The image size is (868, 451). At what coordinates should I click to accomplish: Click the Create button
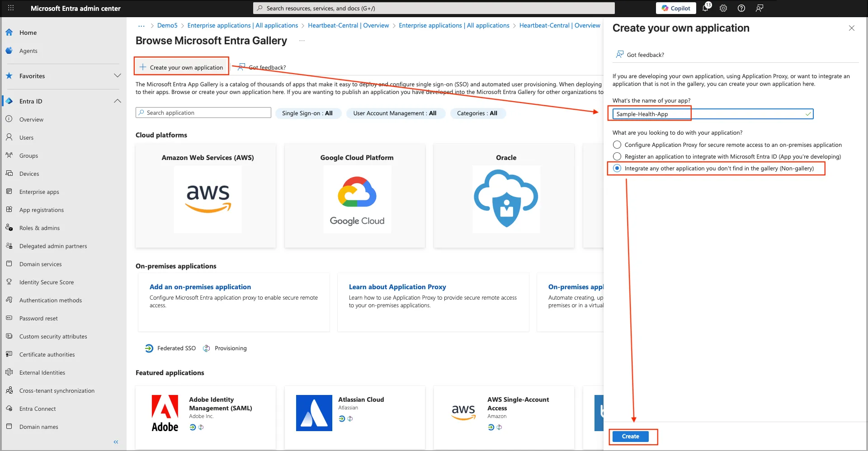[x=630, y=437]
